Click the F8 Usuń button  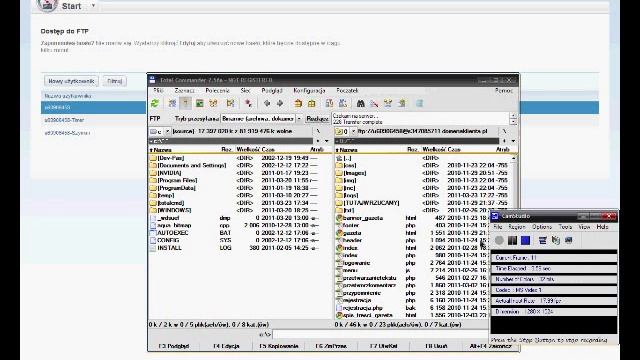coord(436,346)
